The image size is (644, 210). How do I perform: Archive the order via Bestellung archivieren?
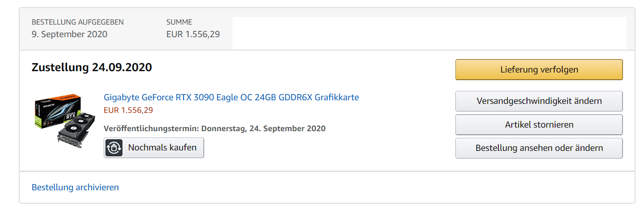tap(75, 187)
